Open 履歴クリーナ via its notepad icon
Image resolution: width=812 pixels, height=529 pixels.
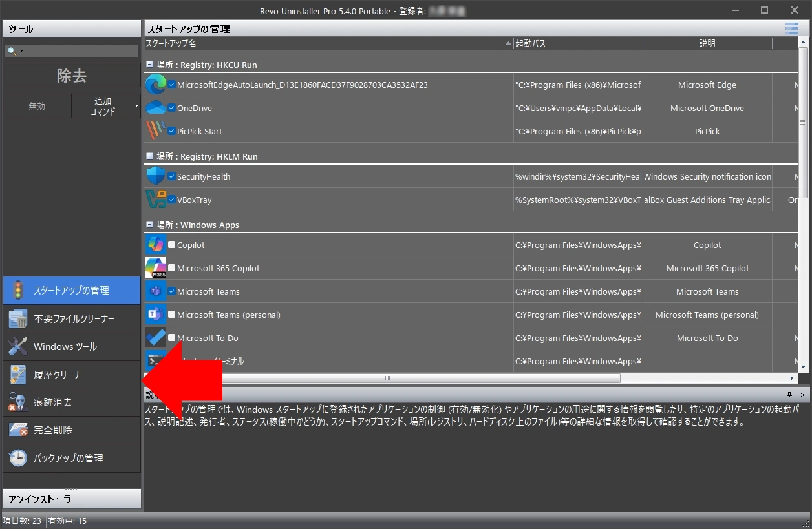pyautogui.click(x=18, y=375)
